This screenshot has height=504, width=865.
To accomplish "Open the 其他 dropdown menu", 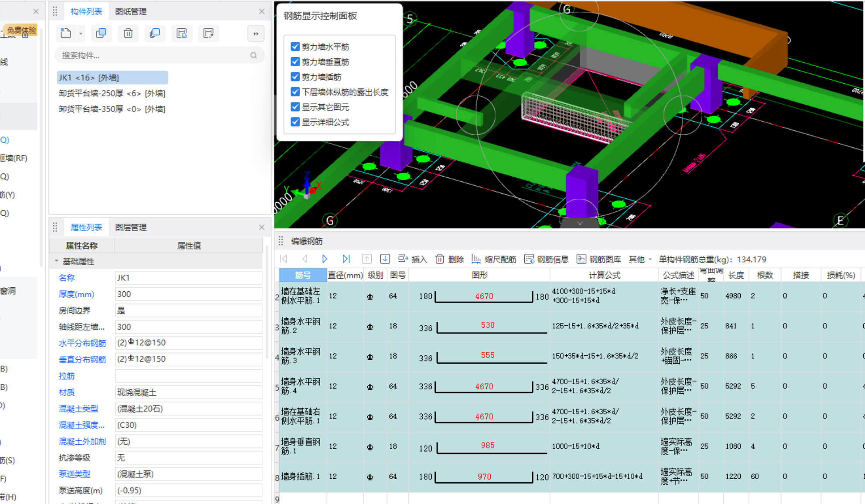I will coord(640,259).
